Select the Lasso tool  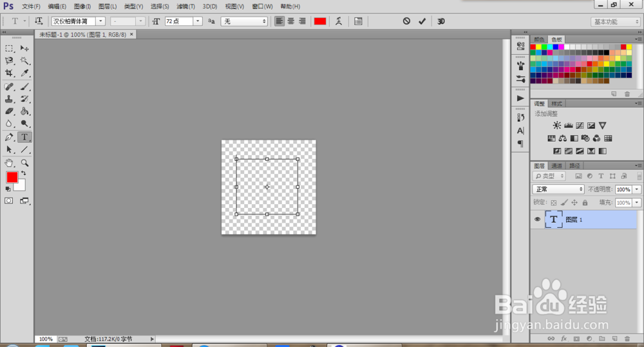click(x=9, y=61)
